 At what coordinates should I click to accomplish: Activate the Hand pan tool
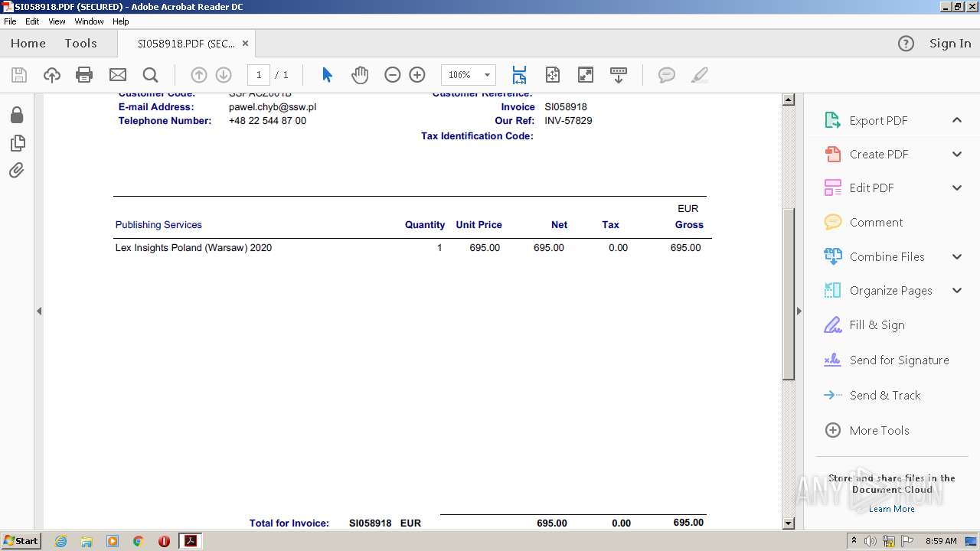(360, 75)
